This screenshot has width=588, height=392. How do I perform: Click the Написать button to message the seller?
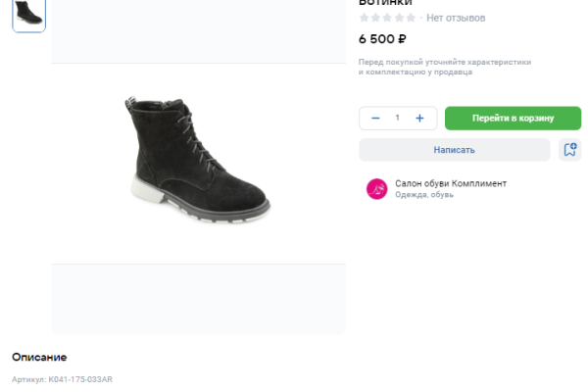(454, 150)
